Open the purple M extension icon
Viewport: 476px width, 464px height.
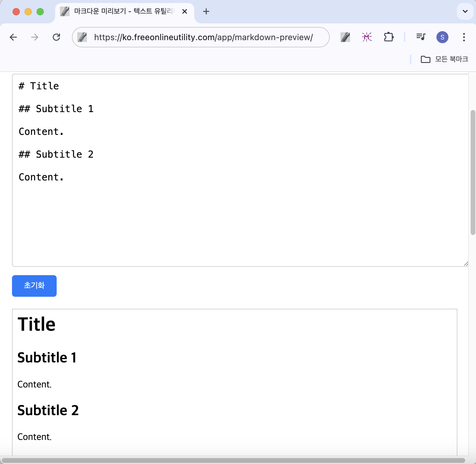(x=367, y=37)
